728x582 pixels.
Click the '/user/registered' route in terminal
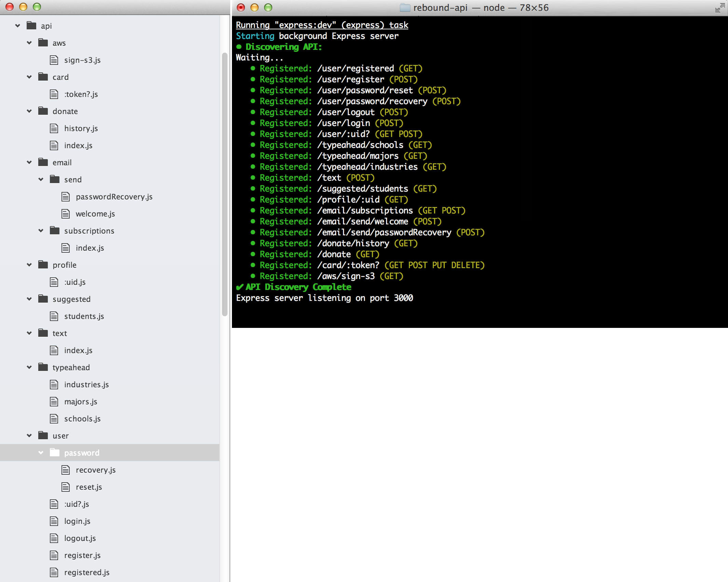click(x=355, y=68)
